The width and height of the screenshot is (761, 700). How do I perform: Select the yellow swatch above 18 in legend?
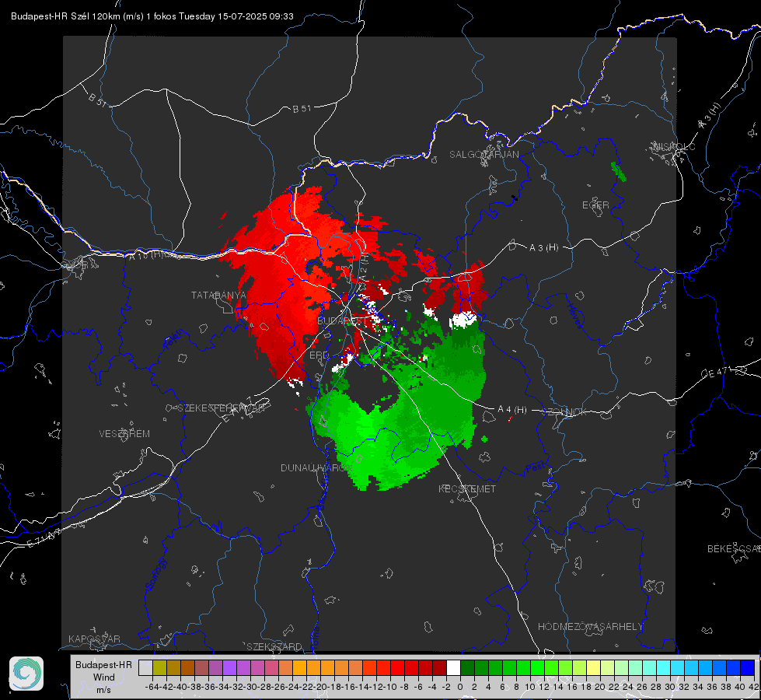click(594, 667)
